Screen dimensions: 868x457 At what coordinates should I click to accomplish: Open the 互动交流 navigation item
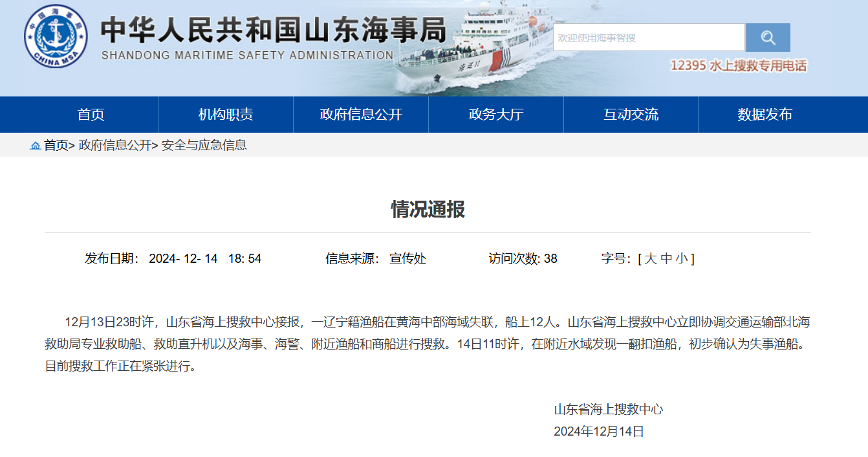tap(631, 115)
